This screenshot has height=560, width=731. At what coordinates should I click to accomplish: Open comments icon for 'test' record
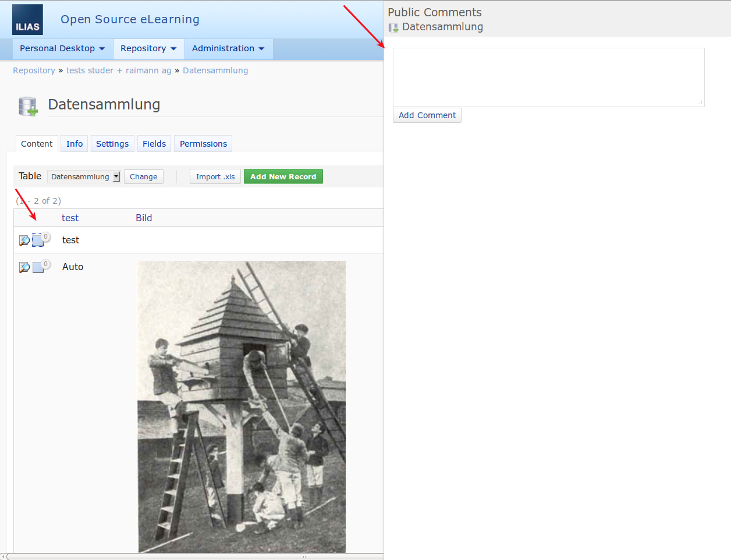pyautogui.click(x=38, y=240)
